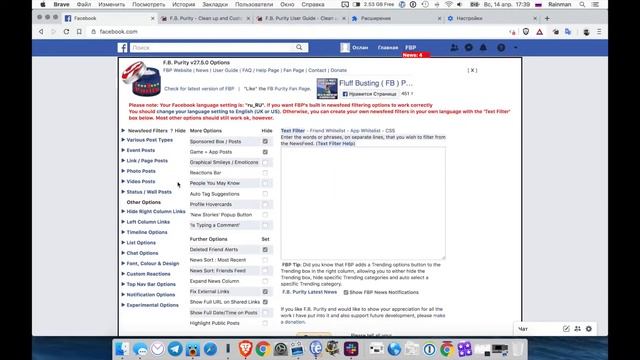Viewport: 640px width, 360px height.
Task: Expand Video Posts section
Action: 138,181
